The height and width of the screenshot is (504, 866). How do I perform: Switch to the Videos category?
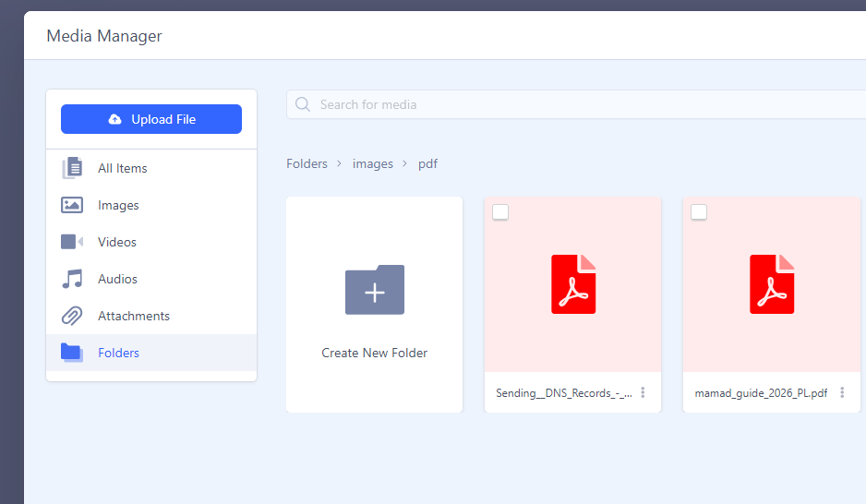117,242
